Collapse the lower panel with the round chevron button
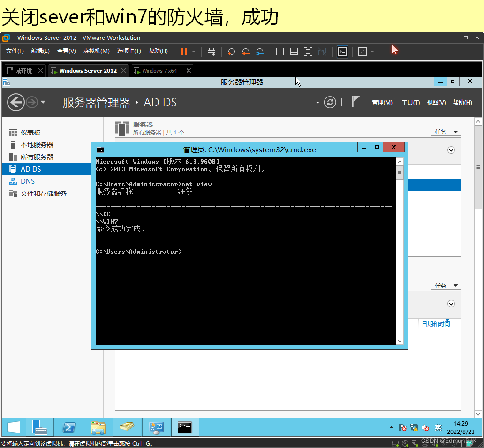This screenshot has width=484, height=448. (451, 304)
